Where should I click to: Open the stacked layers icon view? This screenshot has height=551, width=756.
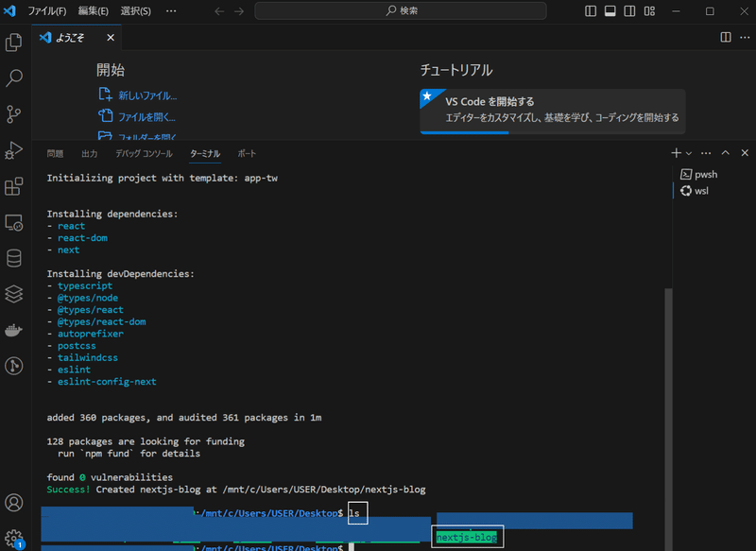tap(13, 294)
